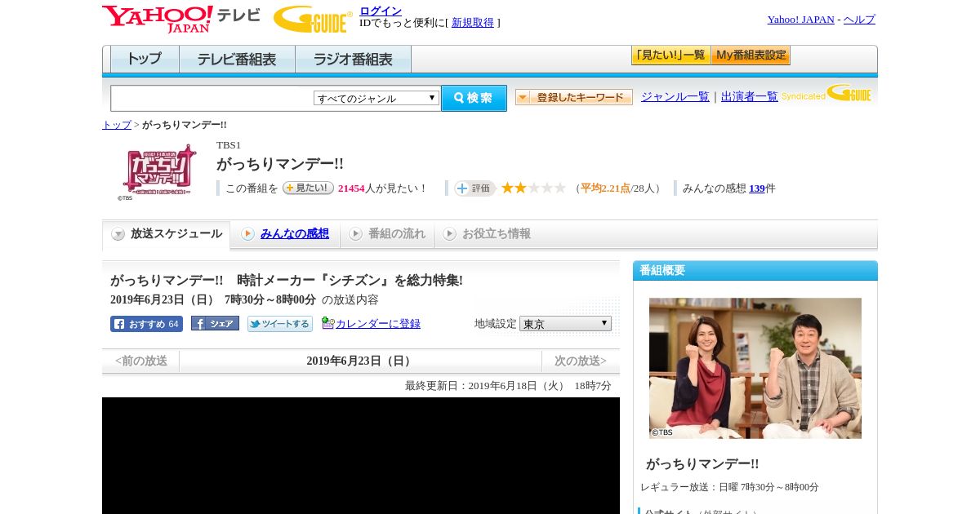980x514 pixels.
Task: Select the ラジオ番組表 tab
Action: pos(353,60)
